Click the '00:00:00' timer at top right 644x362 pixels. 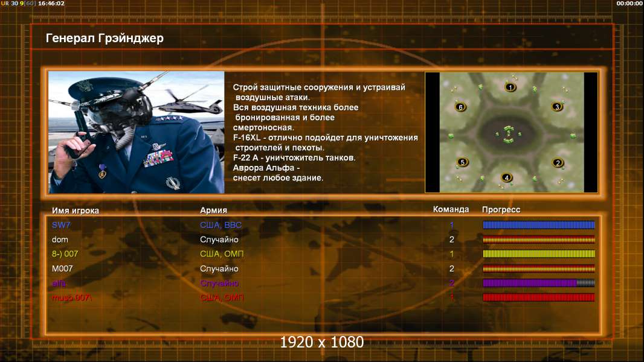pos(630,3)
